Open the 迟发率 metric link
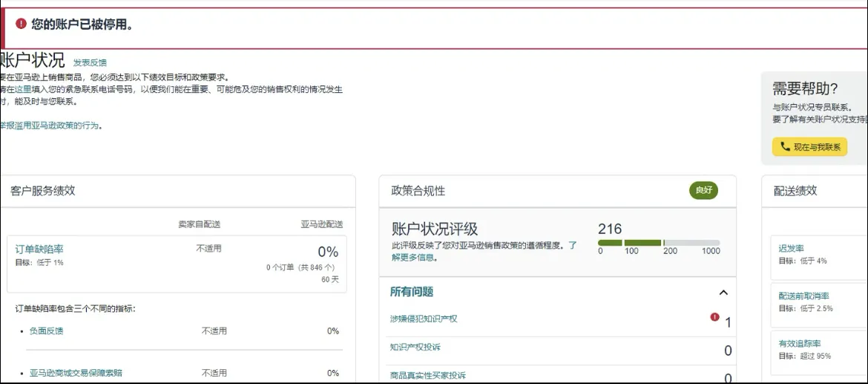The image size is (868, 384). click(791, 248)
